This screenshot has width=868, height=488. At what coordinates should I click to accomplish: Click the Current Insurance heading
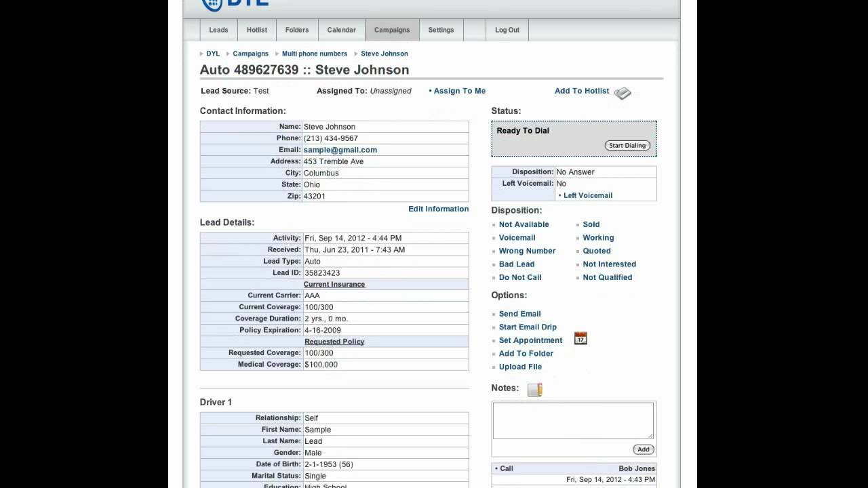pos(334,285)
